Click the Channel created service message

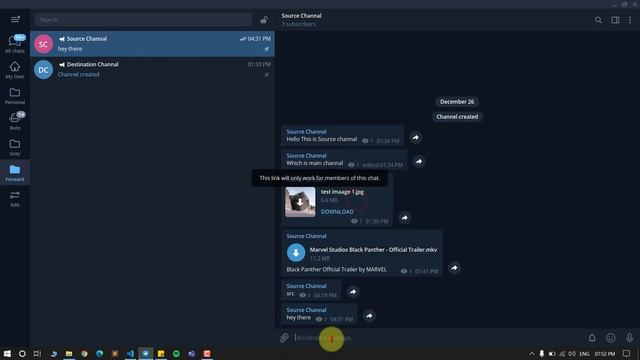[457, 117]
